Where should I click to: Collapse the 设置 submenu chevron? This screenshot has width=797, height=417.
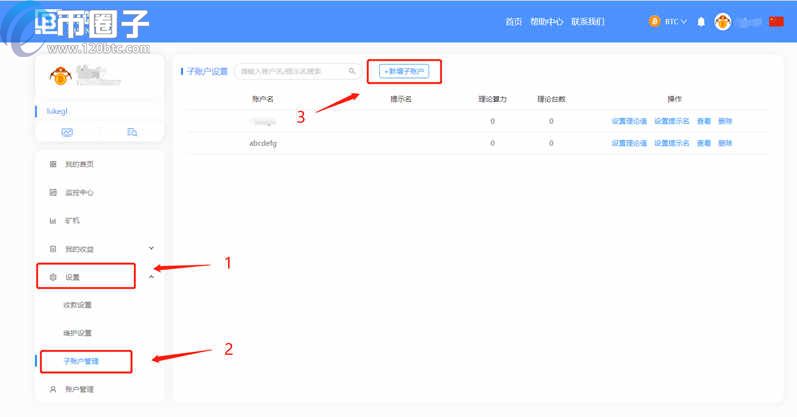point(151,277)
